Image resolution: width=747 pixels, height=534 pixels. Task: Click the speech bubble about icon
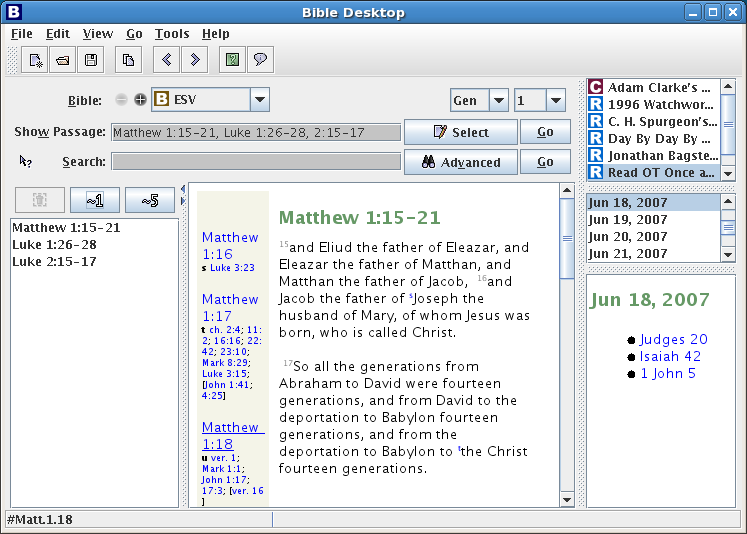click(260, 60)
